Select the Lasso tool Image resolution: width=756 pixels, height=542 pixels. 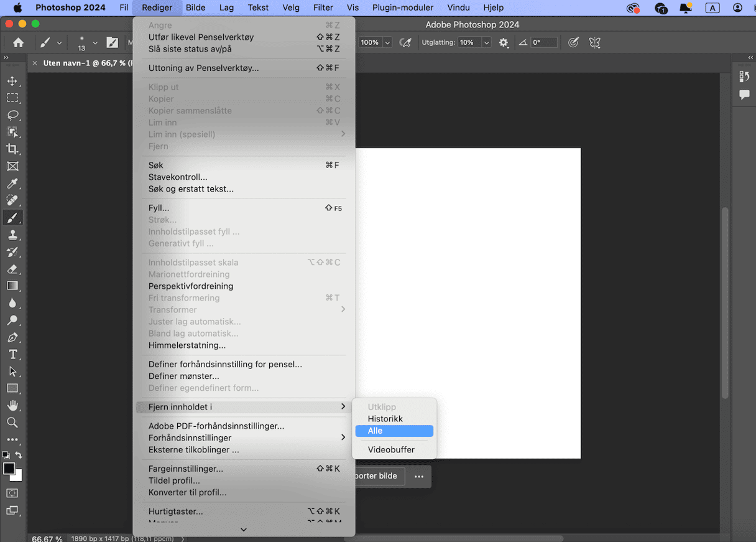(x=12, y=115)
